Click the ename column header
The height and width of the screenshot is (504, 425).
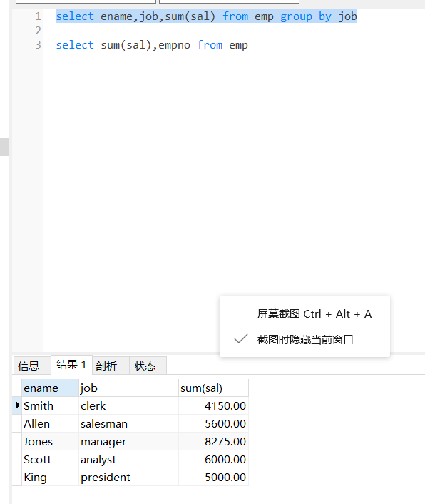click(50, 388)
